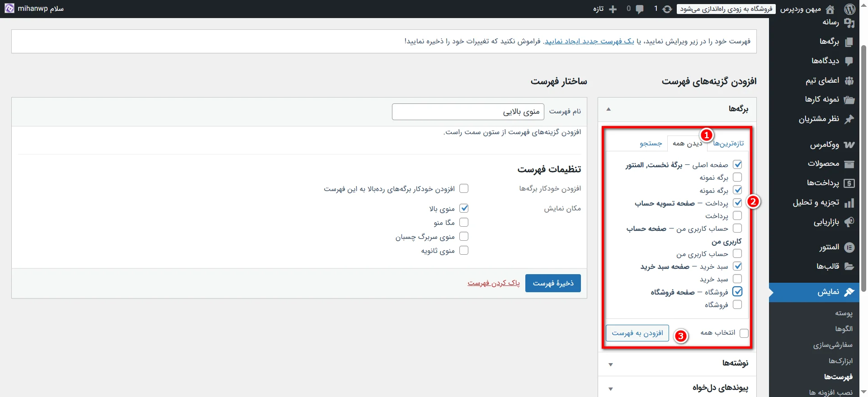
Task: Click the updates refresh icon in admin bar
Action: click(x=667, y=9)
